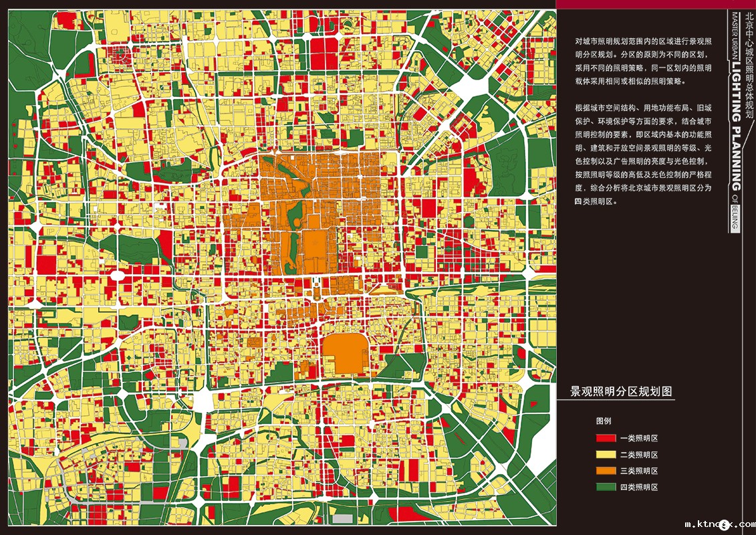756x535 pixels.
Task: Select the 四类照明区 legend label
Action: (x=639, y=488)
